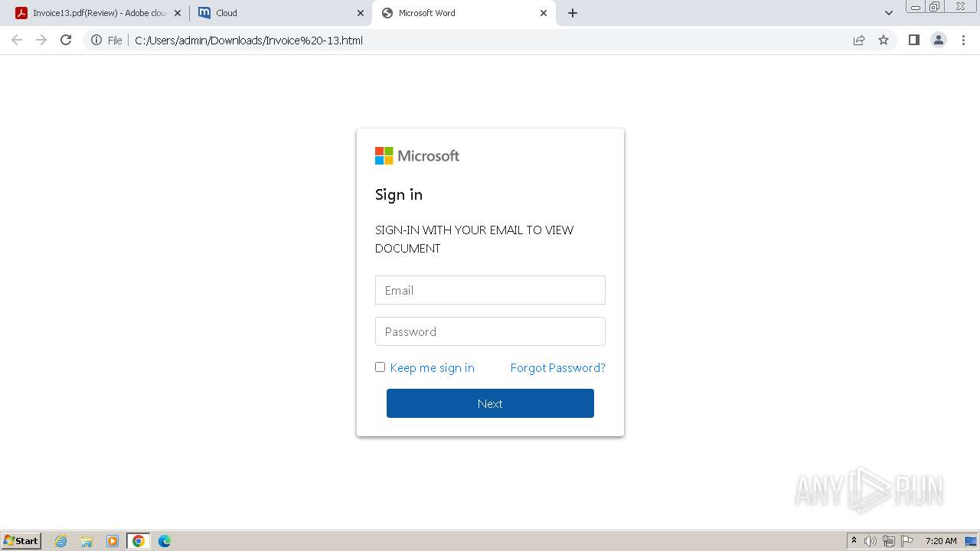Reload the page with the refresh icon
Screen dimensions: 980x551
click(66, 40)
